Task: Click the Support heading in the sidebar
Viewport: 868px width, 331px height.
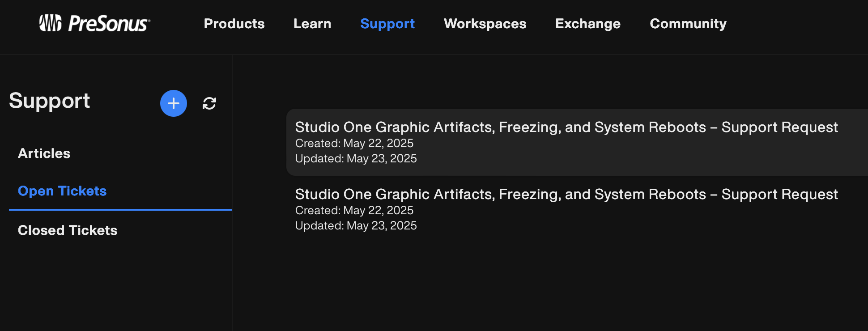Action: pyautogui.click(x=50, y=101)
